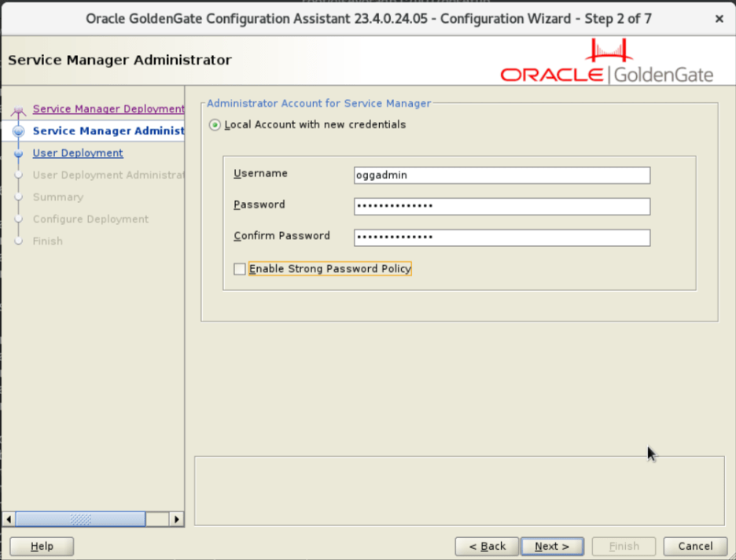The image size is (736, 560).
Task: Focus the Confirm Password field
Action: click(502, 238)
